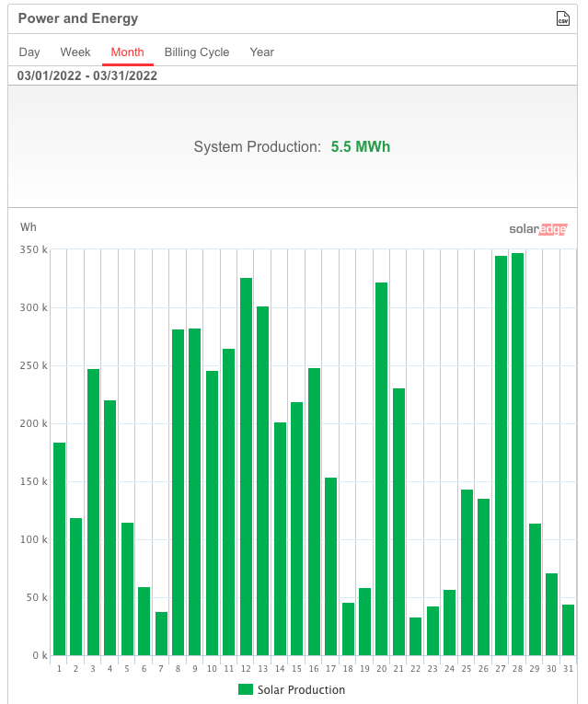
Task: Open the Billing Cycle tab
Action: click(x=197, y=52)
